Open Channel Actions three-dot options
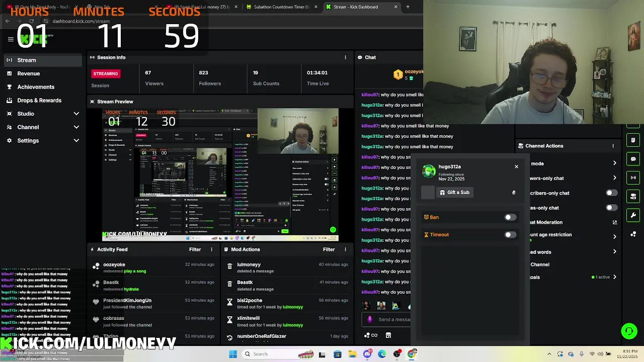Viewport: 644px width, 362px height. tap(613, 146)
